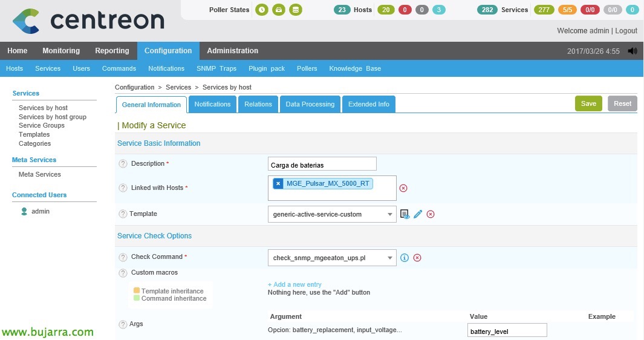Click the Add a new entry link
Viewport: 644px width, 340px height.
pyautogui.click(x=294, y=284)
